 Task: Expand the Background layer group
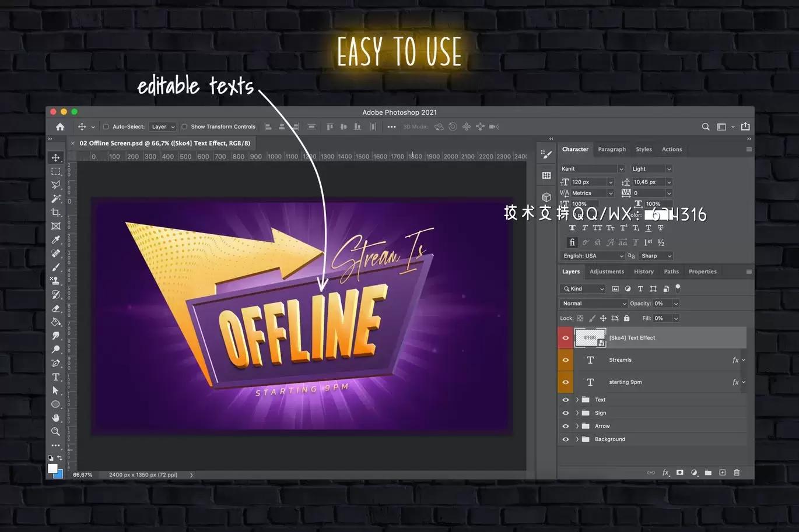click(x=577, y=439)
